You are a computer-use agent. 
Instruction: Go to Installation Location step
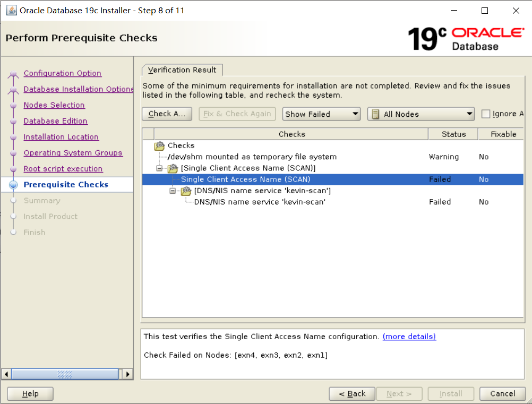[61, 137]
